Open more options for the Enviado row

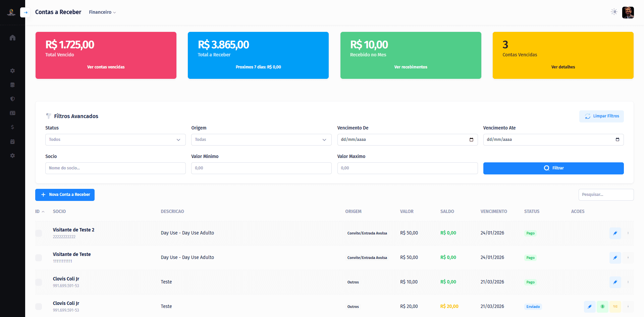(x=628, y=307)
